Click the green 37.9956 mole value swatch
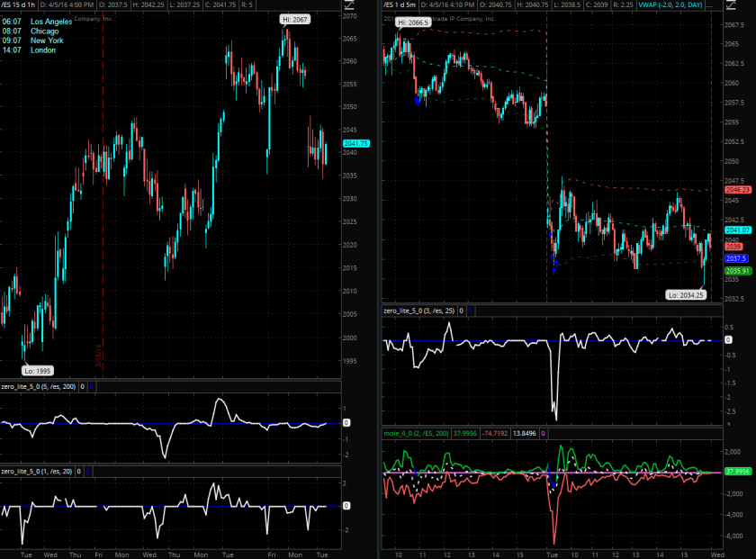756x559 pixels. [467, 434]
